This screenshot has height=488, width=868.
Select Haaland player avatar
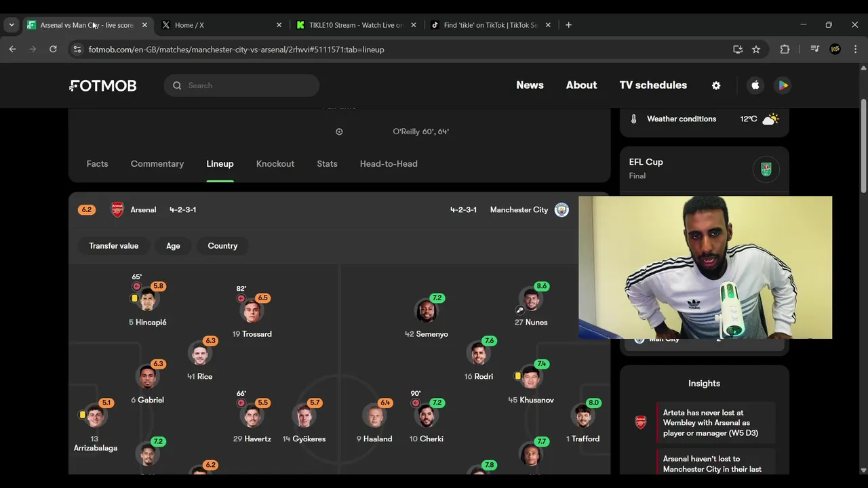374,415
